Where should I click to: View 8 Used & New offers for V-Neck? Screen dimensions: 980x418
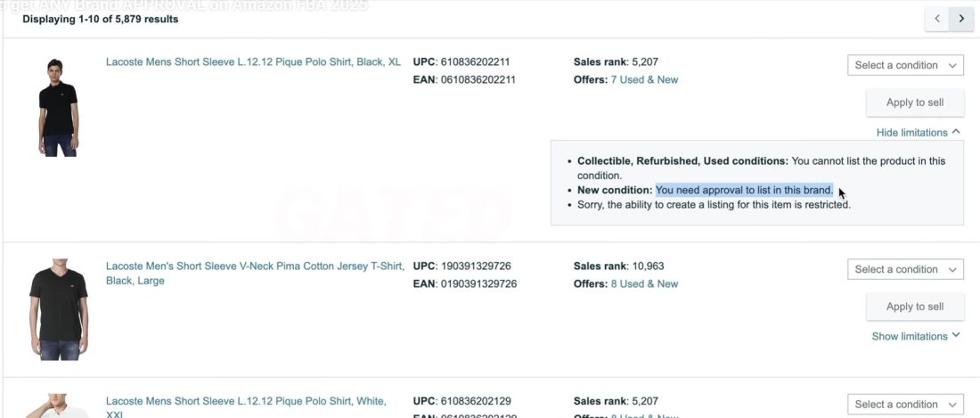tap(643, 283)
